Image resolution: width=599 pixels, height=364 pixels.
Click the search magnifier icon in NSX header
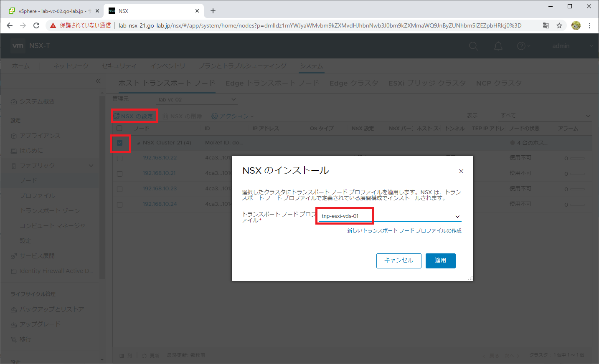coord(473,46)
